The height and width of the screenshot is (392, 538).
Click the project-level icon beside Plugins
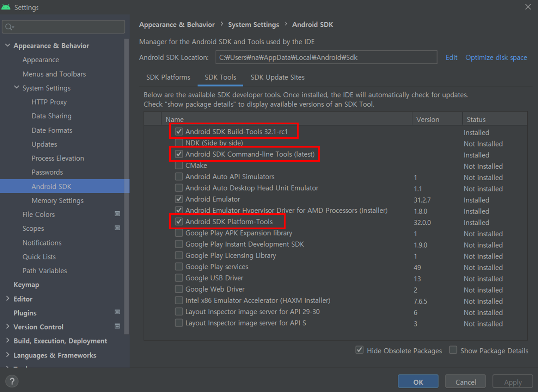coord(117,312)
